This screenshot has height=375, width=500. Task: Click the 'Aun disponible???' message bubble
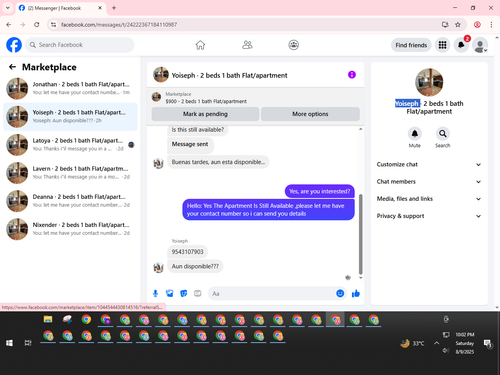point(195,266)
